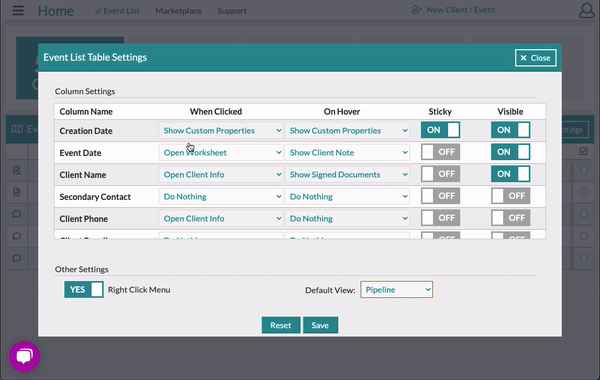
Task: Turn off Visible for Creation Date
Action: pyautogui.click(x=510, y=130)
